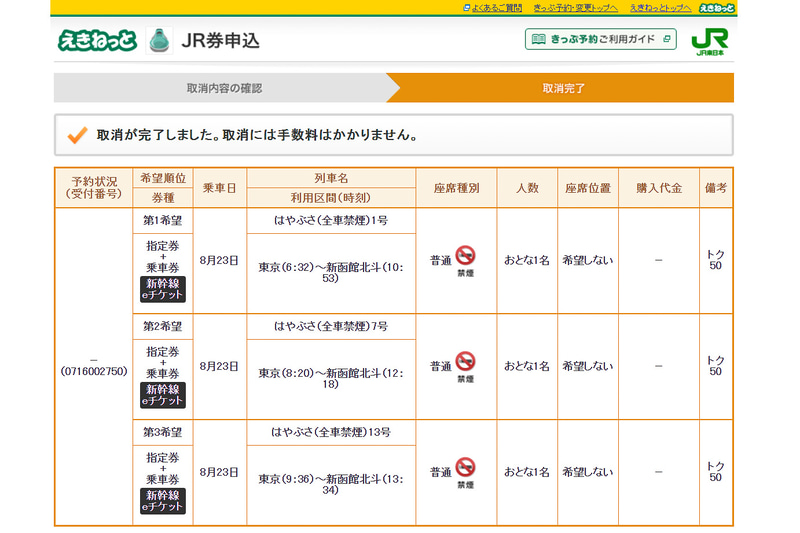Click the 予約状況(受付番号) column header

click(94, 188)
